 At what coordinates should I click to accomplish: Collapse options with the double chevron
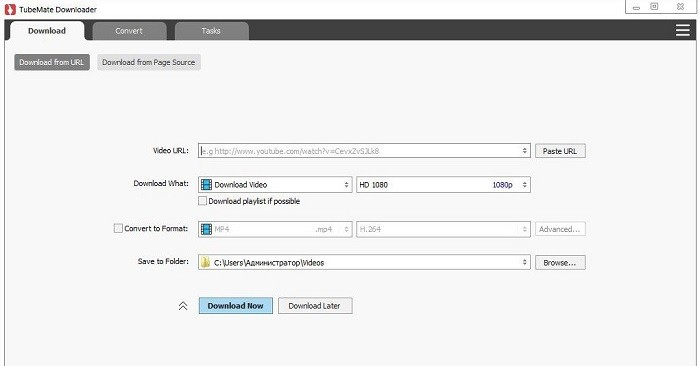[x=183, y=306]
